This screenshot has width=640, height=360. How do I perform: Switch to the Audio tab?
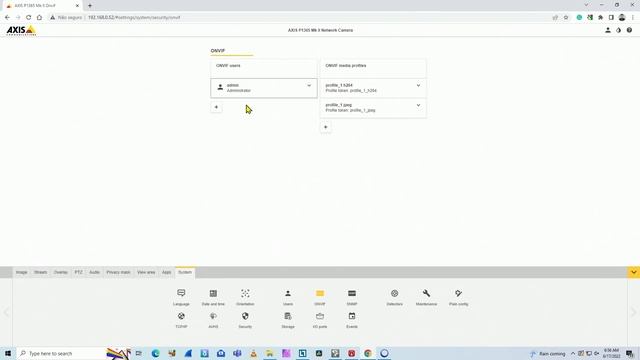[94, 272]
